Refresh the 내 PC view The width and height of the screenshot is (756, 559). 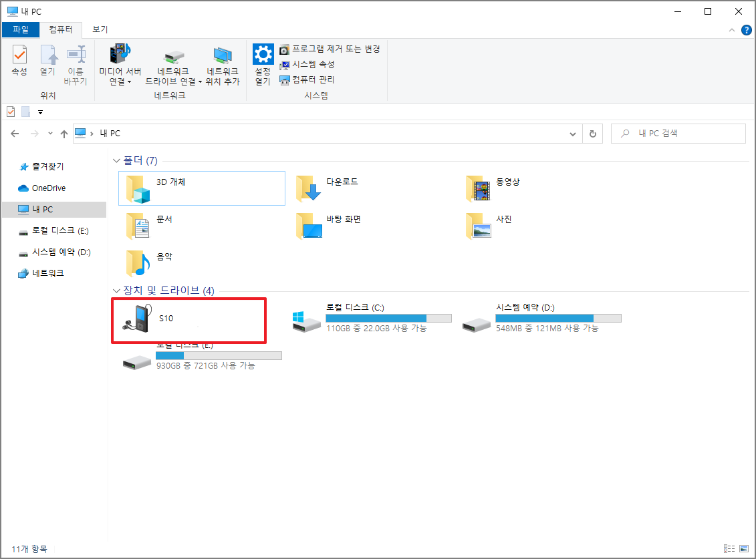pos(592,134)
